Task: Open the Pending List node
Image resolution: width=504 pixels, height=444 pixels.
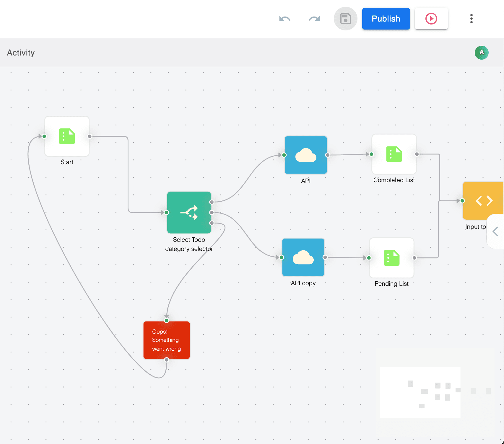Action: (x=391, y=257)
